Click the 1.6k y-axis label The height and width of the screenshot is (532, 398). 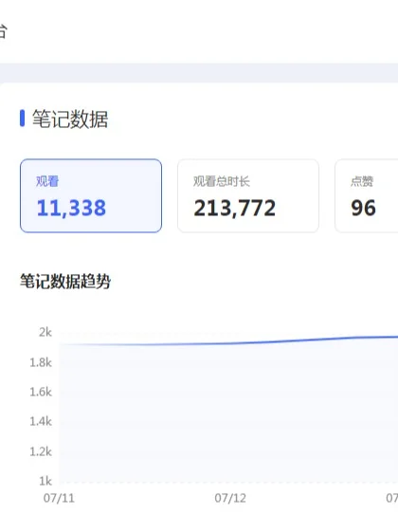[x=41, y=392]
